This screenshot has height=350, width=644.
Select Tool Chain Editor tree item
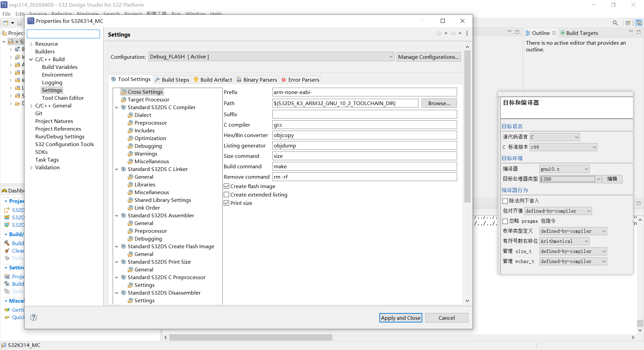[x=63, y=98]
